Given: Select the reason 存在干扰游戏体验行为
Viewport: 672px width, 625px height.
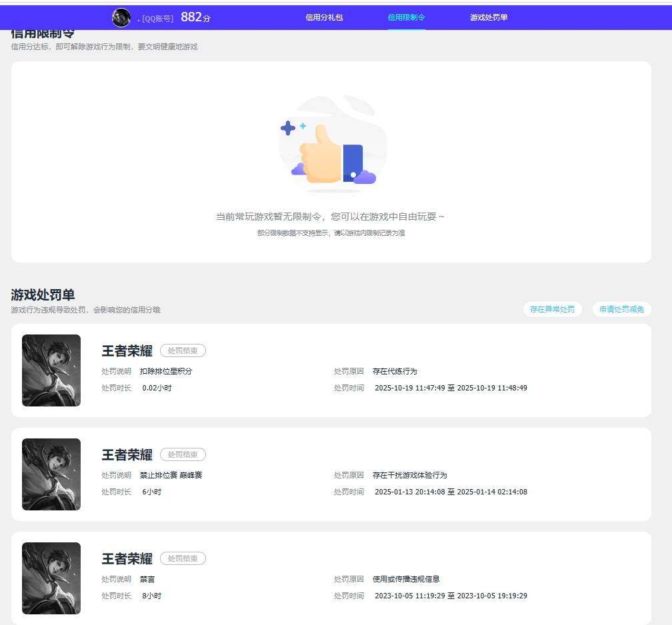Looking at the screenshot, I should coord(410,476).
